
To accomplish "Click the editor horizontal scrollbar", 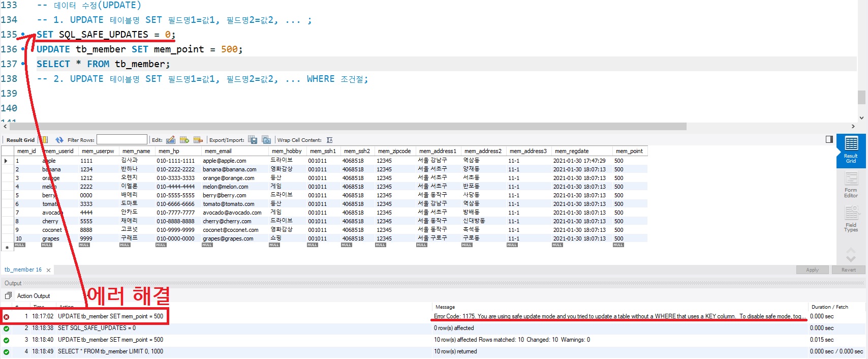I will [348, 126].
